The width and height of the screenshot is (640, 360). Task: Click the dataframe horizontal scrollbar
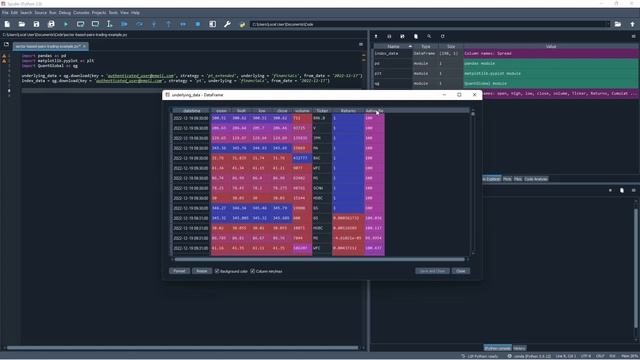point(319,259)
